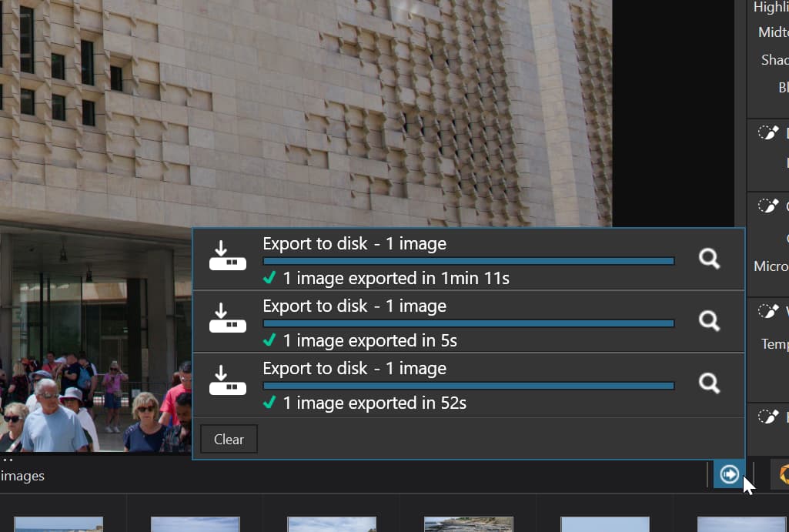Locate the image exported in 52s
Viewport: 789px width, 532px height.
(x=708, y=383)
